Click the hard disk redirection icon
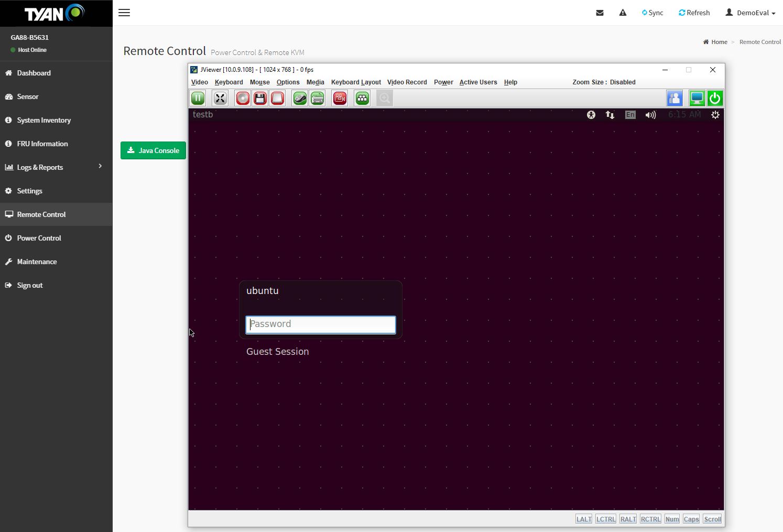The image size is (783, 532). [277, 98]
